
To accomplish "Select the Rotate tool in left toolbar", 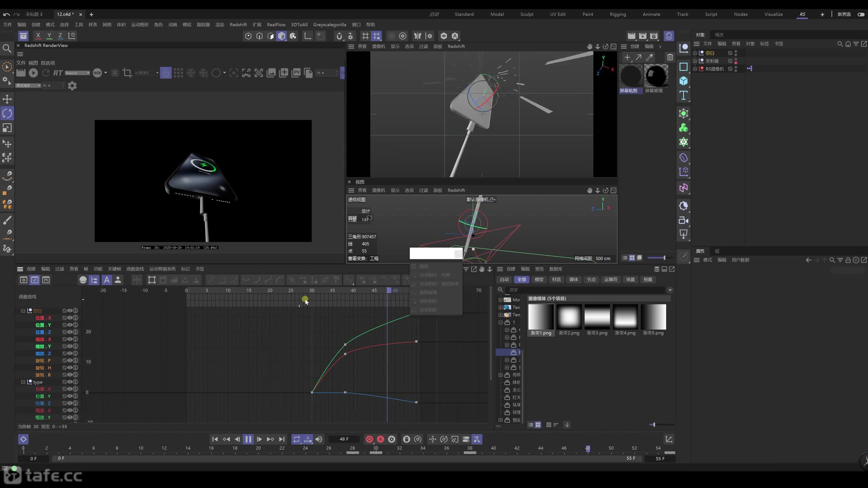I will click(7, 113).
